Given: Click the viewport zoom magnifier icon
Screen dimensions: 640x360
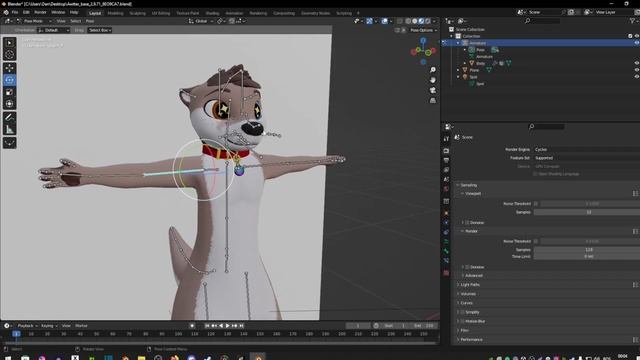Looking at the screenshot, I should [433, 70].
